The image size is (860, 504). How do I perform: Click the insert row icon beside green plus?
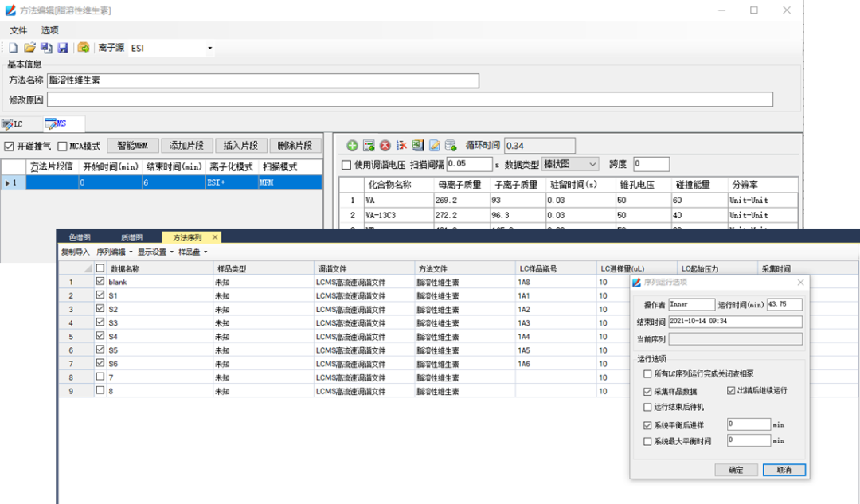(369, 146)
